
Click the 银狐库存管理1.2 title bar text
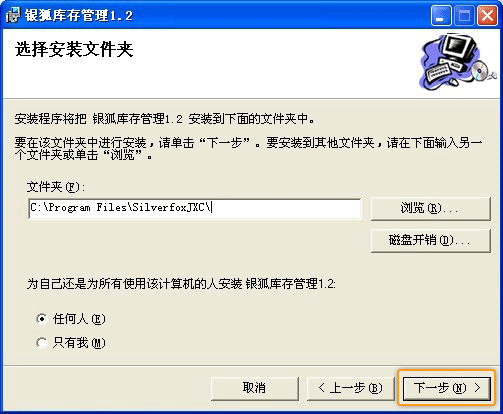79,16
